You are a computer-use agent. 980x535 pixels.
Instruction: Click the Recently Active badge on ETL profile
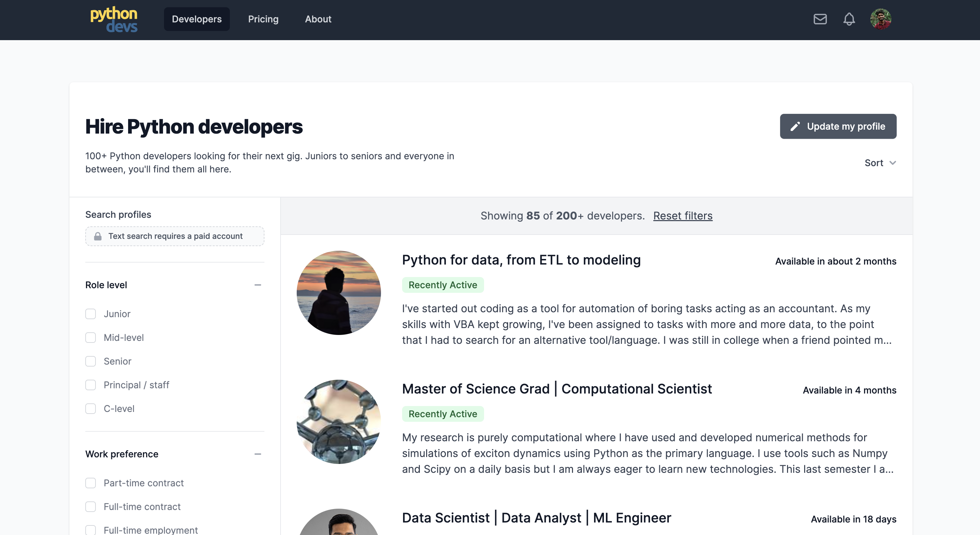point(443,285)
